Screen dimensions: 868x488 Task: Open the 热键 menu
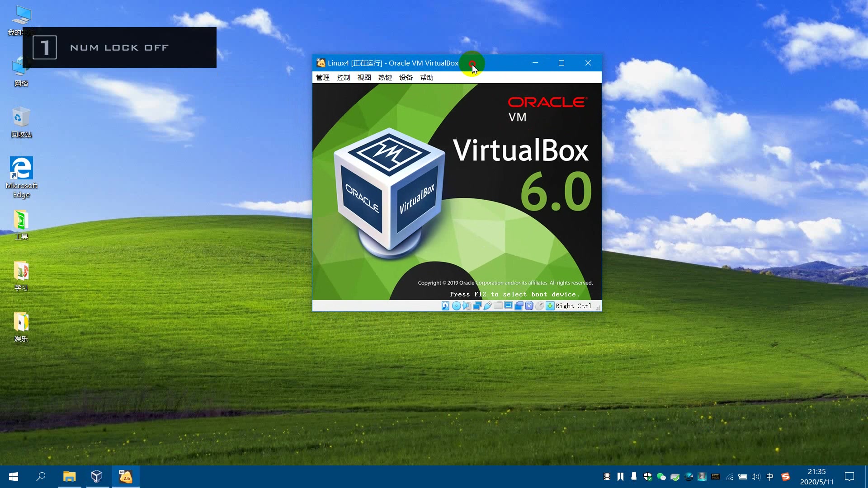click(385, 77)
